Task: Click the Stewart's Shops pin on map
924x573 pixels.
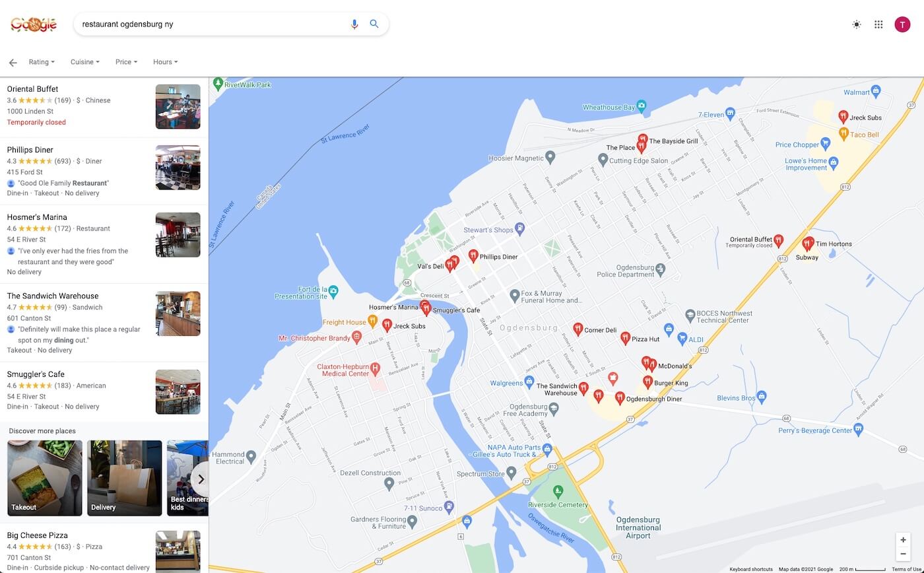Action: pyautogui.click(x=519, y=228)
